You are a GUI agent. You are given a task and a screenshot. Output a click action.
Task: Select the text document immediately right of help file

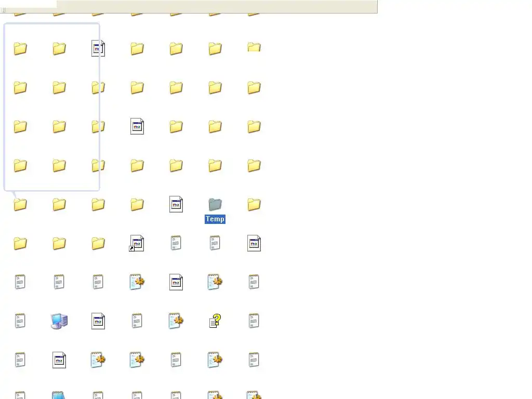click(x=254, y=321)
